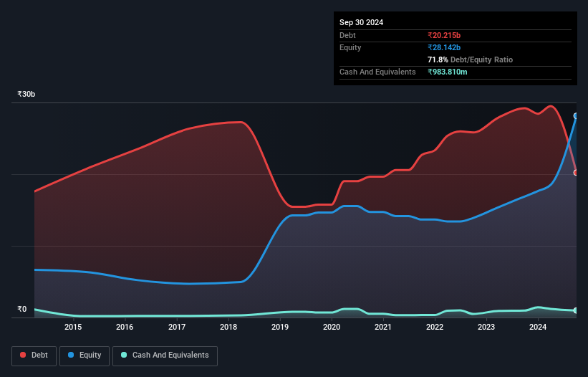
Task: Click the Debt row label in tooltip
Action: tap(347, 35)
